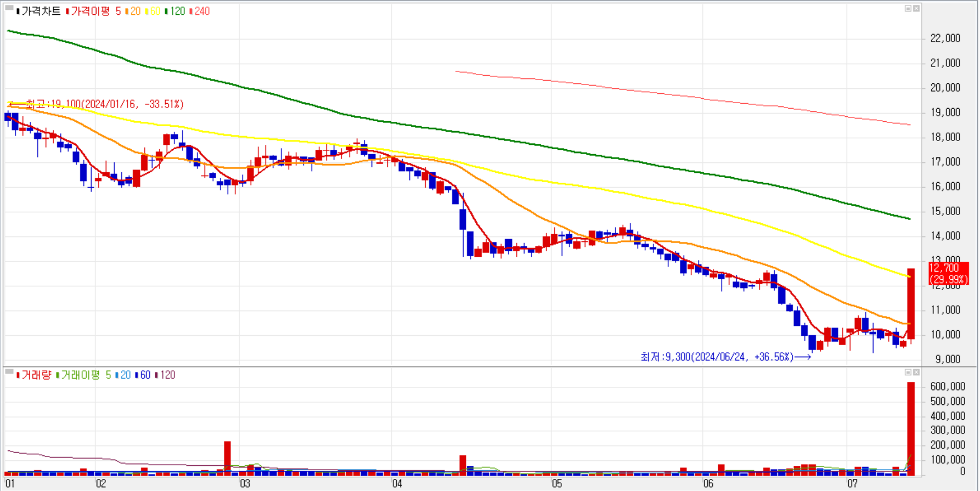Select the 거래량 legend label
This screenshot has width=980, height=491.
pyautogui.click(x=34, y=375)
